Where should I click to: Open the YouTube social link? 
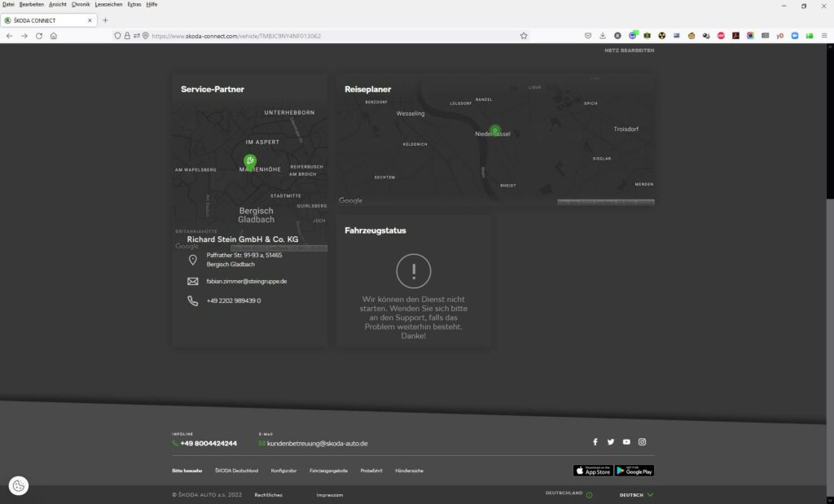[x=626, y=442]
